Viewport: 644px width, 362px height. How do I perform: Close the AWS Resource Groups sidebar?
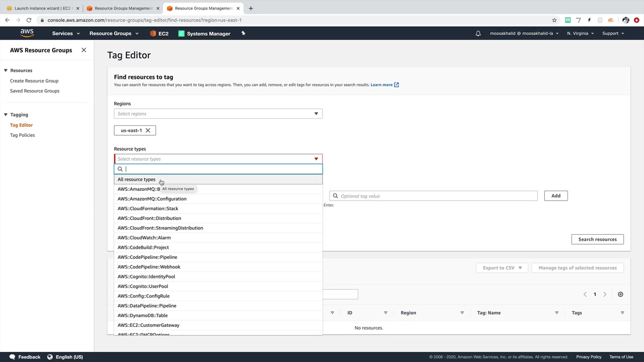84,50
